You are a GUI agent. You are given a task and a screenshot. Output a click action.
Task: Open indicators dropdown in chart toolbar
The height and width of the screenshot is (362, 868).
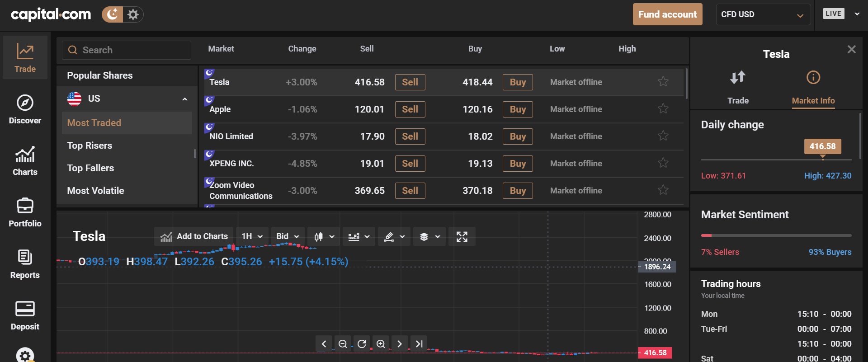[359, 236]
